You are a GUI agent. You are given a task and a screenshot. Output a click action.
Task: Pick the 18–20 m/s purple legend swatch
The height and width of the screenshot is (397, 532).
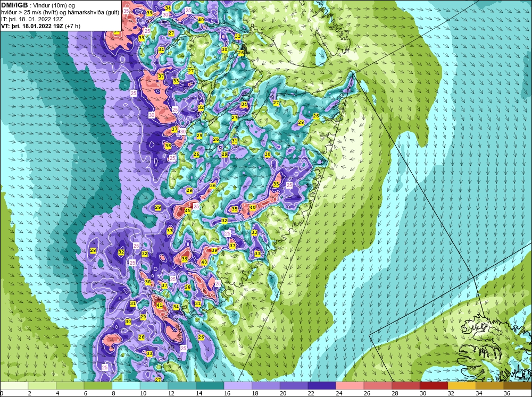266,386
